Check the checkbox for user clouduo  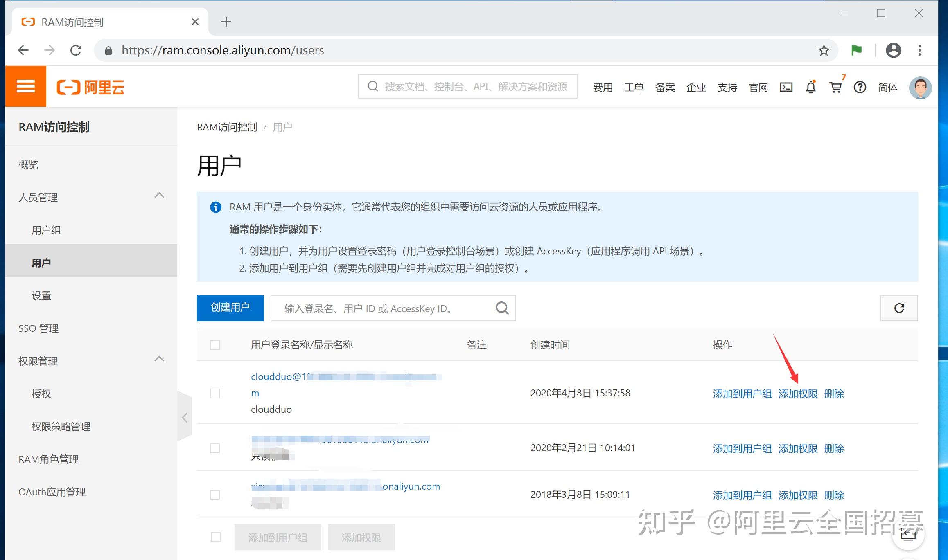pos(214,393)
